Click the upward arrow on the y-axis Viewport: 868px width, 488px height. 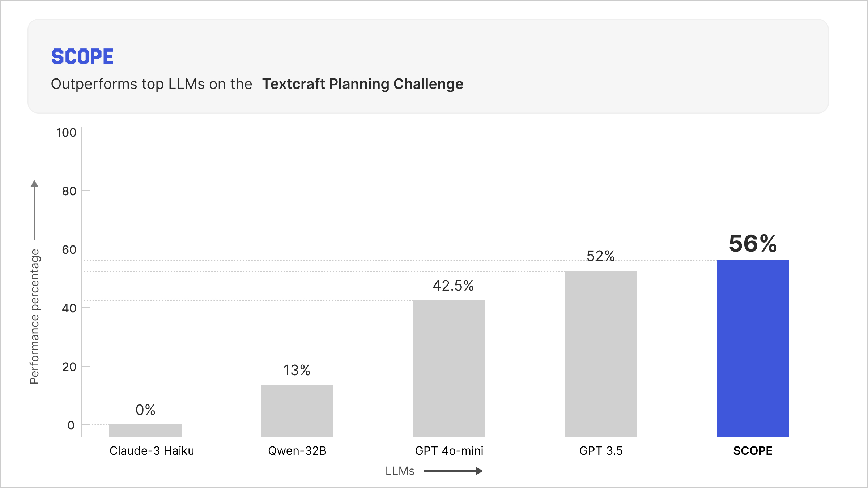(34, 209)
